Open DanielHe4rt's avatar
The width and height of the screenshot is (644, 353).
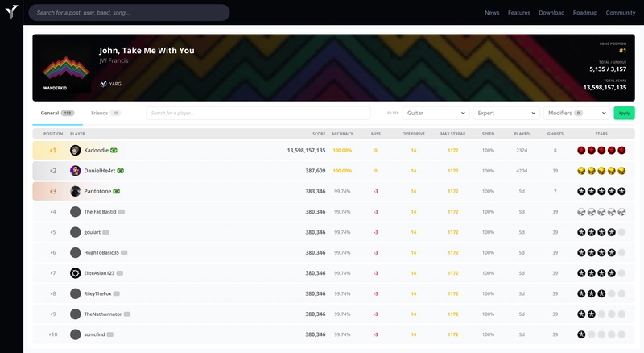(x=75, y=171)
